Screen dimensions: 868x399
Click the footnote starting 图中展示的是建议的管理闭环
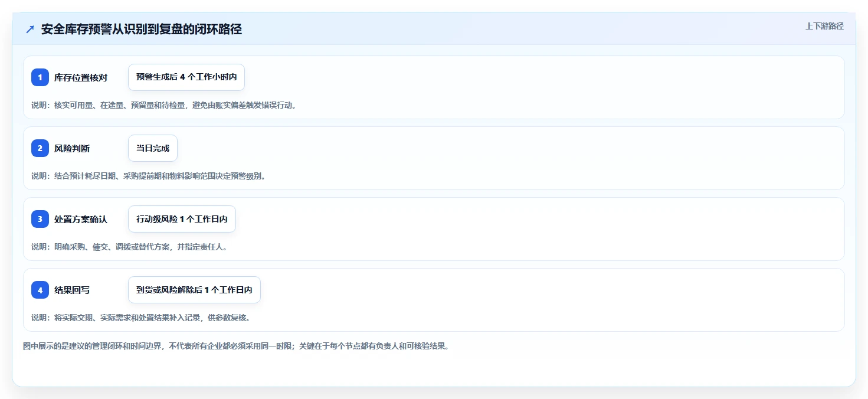coord(236,346)
